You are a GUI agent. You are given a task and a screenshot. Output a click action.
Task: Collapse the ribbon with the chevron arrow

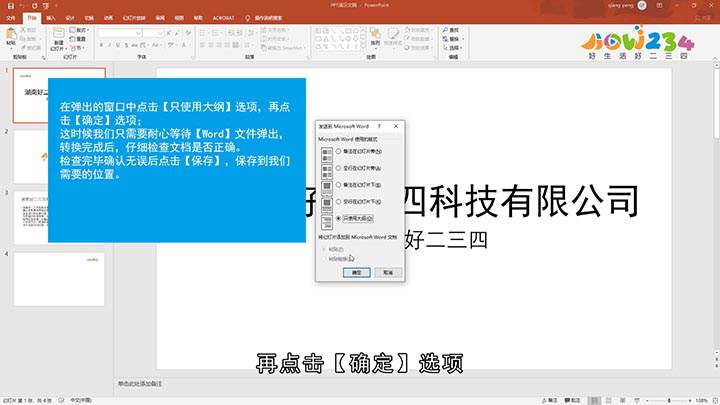(x=715, y=57)
